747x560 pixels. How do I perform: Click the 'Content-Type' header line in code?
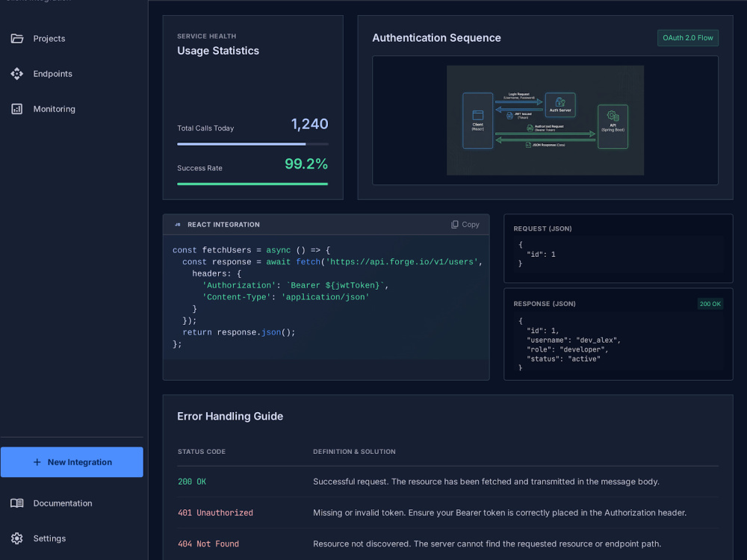(286, 297)
